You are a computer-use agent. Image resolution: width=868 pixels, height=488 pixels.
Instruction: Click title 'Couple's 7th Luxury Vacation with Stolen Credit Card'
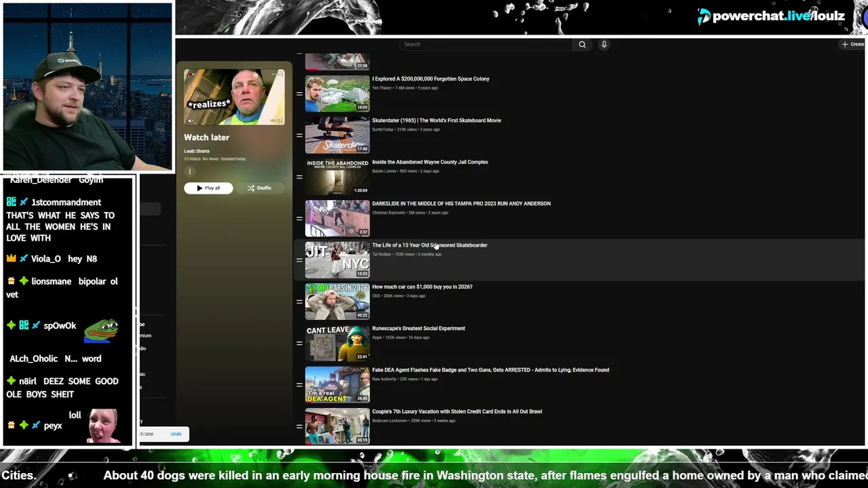pyautogui.click(x=457, y=411)
